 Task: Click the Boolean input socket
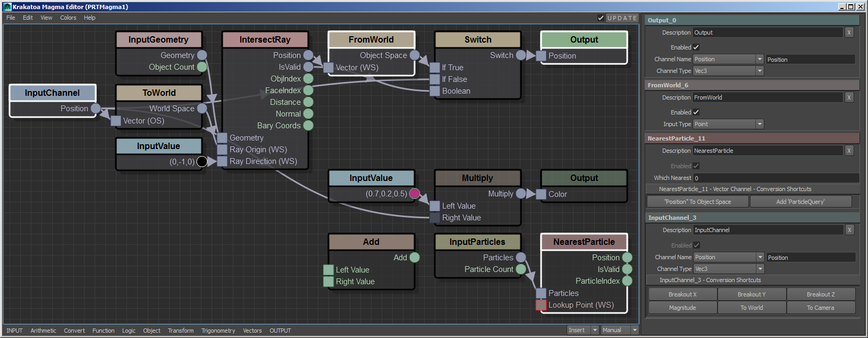[435, 91]
